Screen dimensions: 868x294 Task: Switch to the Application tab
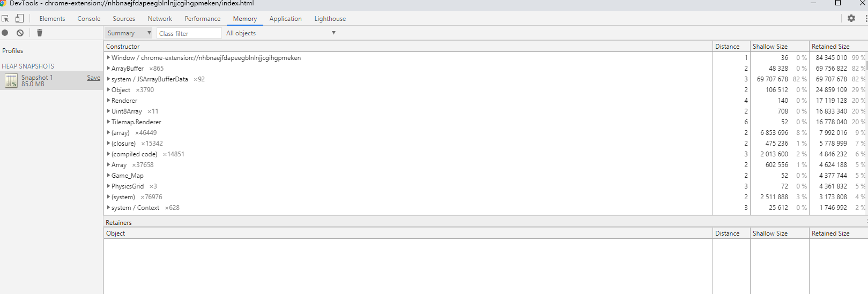[285, 19]
